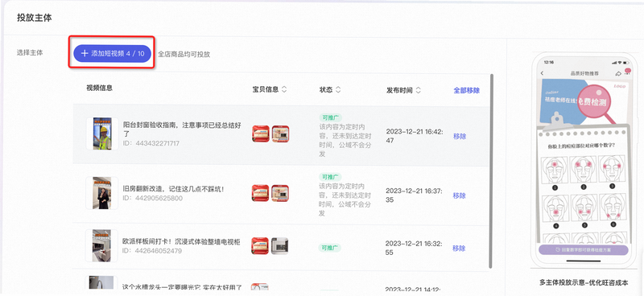The height and width of the screenshot is (296, 644).
Task: Click first product image in 阳台封窗 row
Action: [x=260, y=134]
